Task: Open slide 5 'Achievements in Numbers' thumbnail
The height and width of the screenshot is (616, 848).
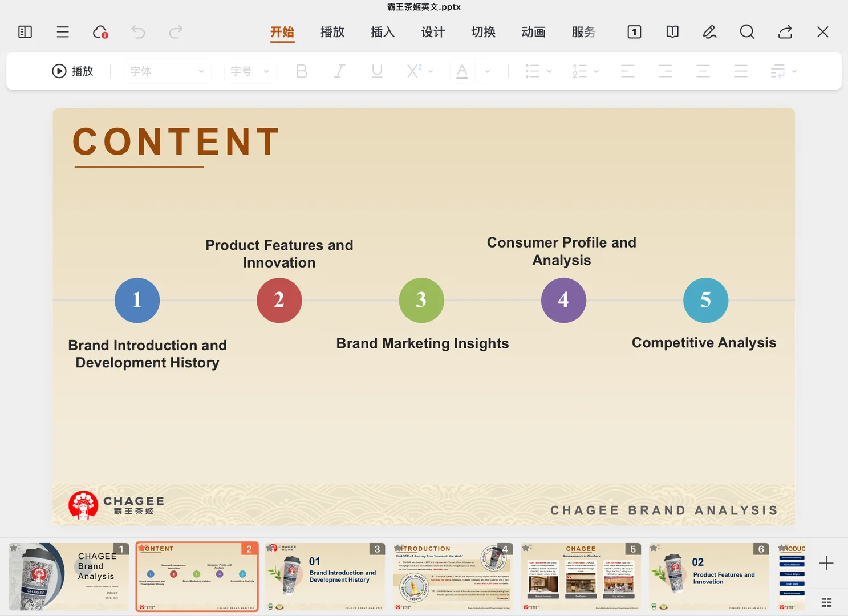Action: click(581, 577)
